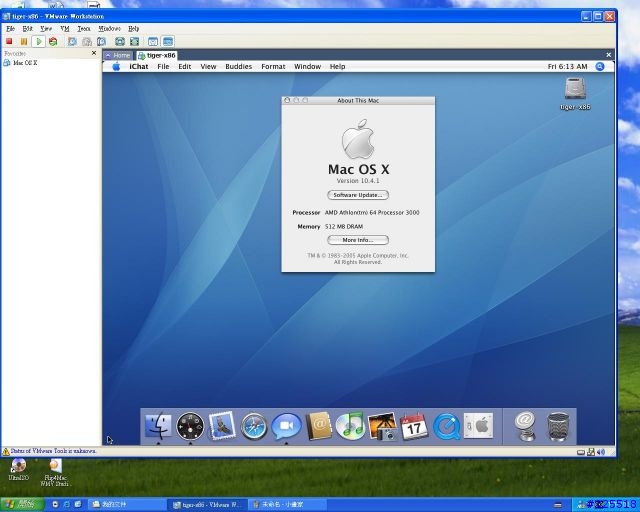Select the tiger-x86 VM tab

click(157, 55)
